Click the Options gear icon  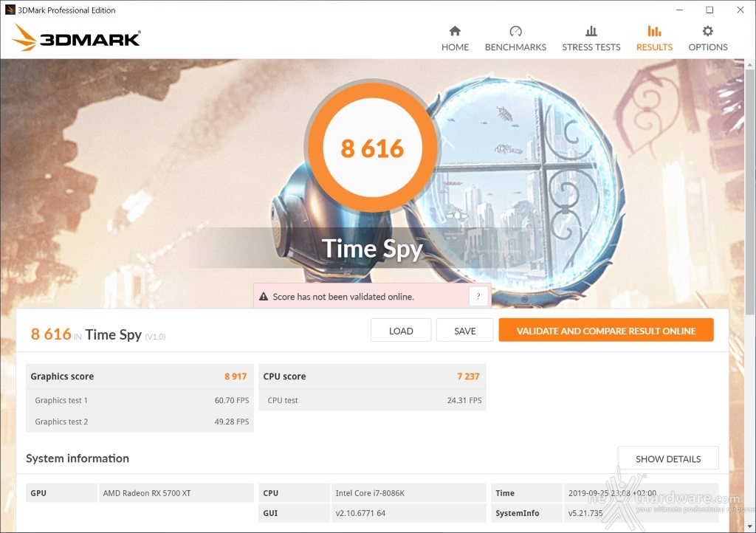pyautogui.click(x=707, y=31)
